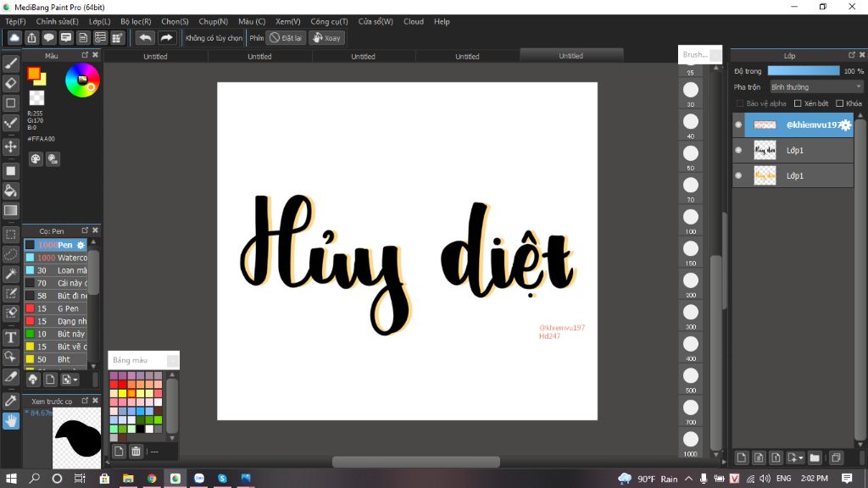
Task: Add a new layer in layer panel
Action: [741, 457]
